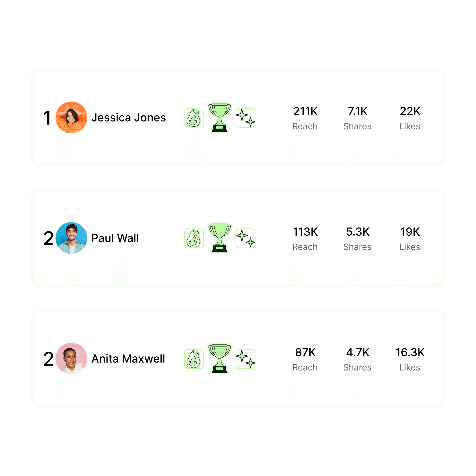This screenshot has width=476, height=476.
Task: Select Paul Wall's 5.3K Shares stat
Action: pos(357,239)
